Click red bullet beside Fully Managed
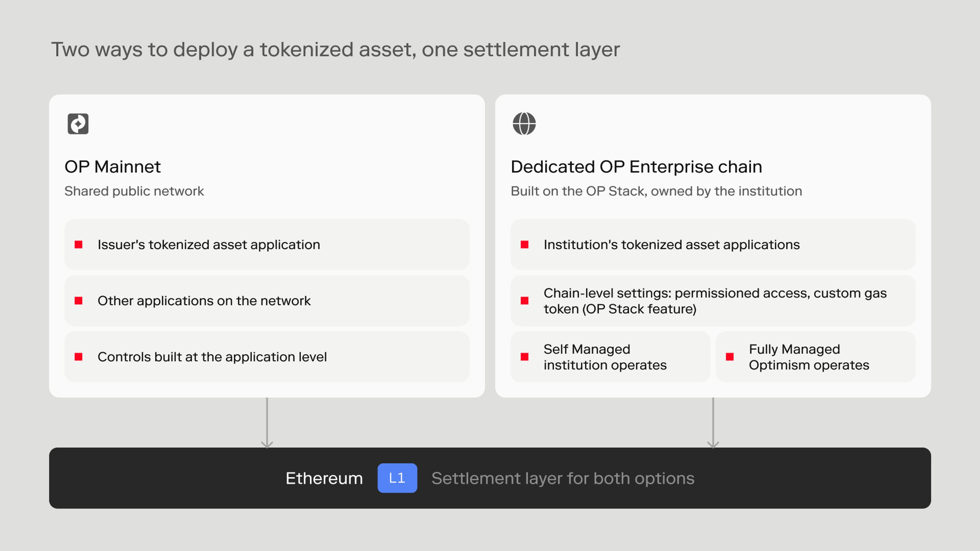 tap(730, 357)
